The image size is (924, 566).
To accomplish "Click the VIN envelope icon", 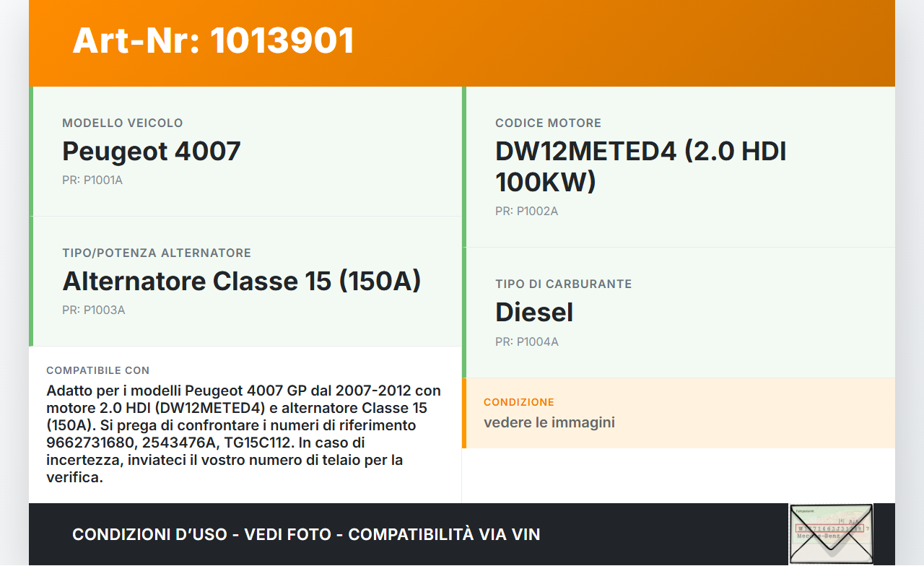I will tap(831, 534).
